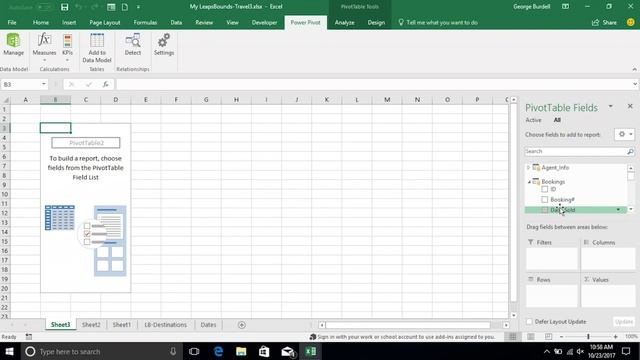Open Mail app from taskbar
This screenshot has height=360, width=640.
(x=287, y=351)
